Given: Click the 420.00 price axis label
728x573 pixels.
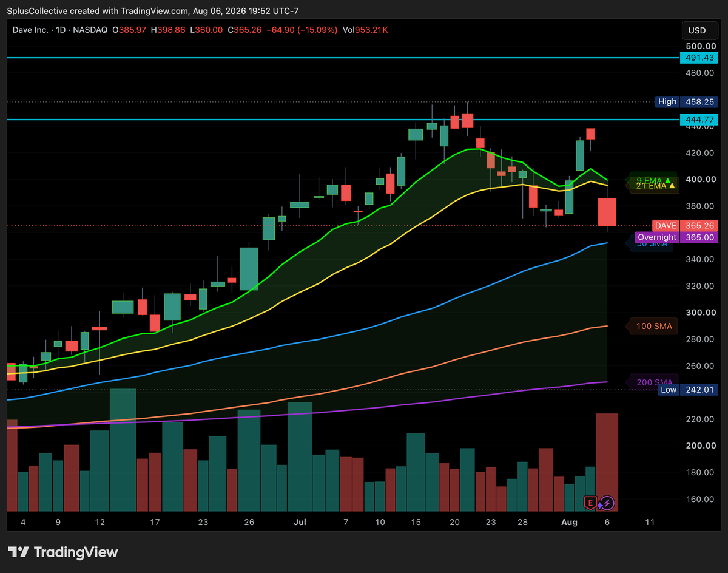Looking at the screenshot, I should point(700,153).
